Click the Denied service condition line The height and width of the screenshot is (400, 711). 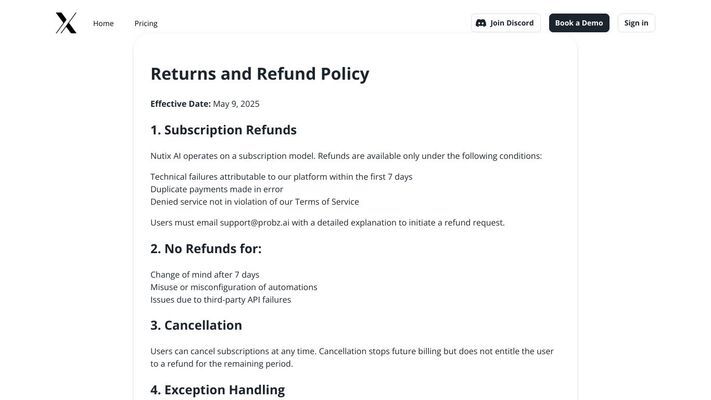point(254,201)
